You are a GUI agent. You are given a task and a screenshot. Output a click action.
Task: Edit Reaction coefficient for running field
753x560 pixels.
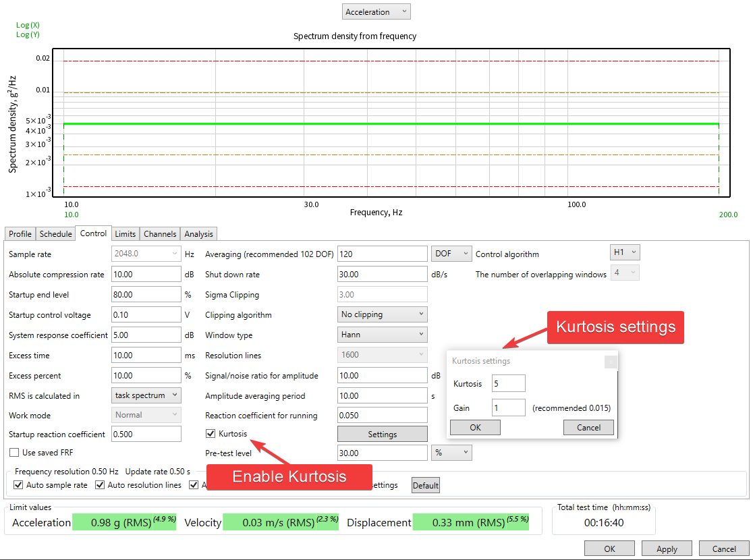coord(383,416)
